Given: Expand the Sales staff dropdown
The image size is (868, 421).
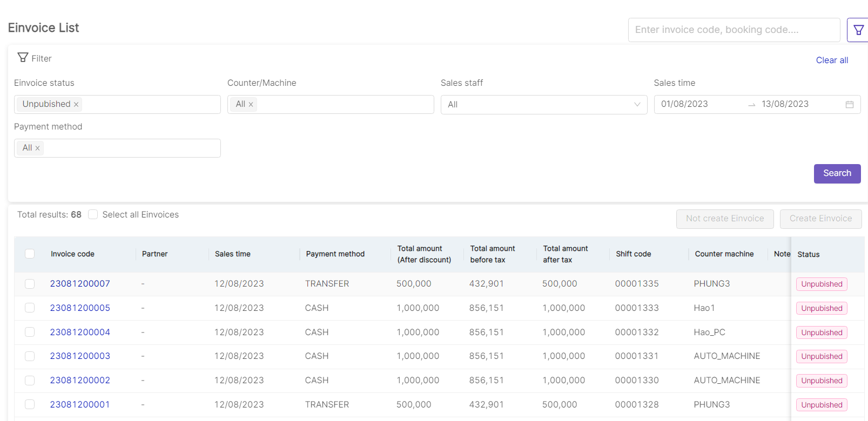Looking at the screenshot, I should click(543, 105).
